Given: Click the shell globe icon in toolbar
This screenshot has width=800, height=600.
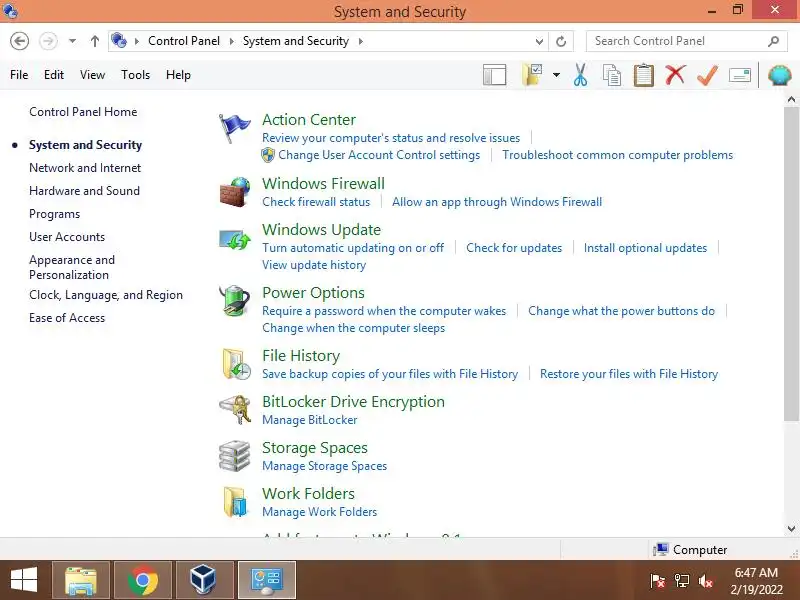Looking at the screenshot, I should [x=780, y=76].
